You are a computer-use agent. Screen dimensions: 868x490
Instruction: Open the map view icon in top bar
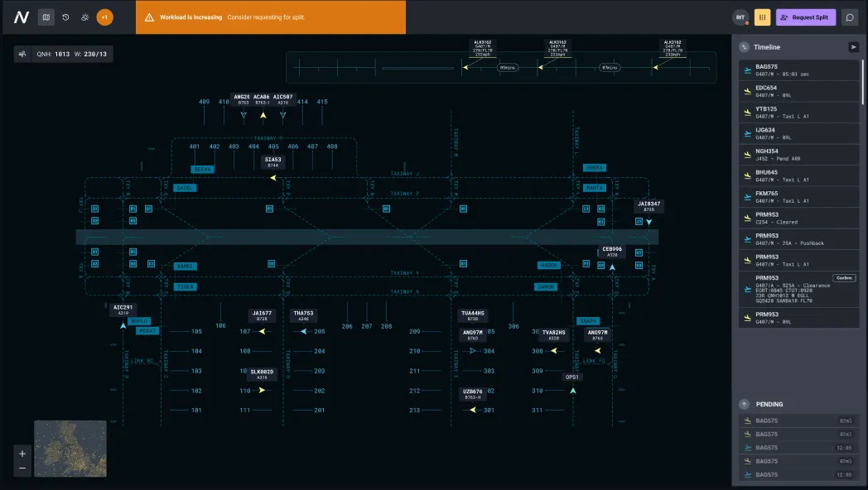tap(46, 17)
